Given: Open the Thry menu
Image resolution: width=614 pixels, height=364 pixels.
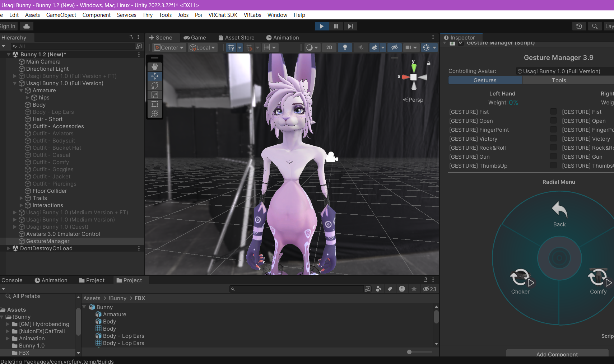Looking at the screenshot, I should (x=148, y=15).
